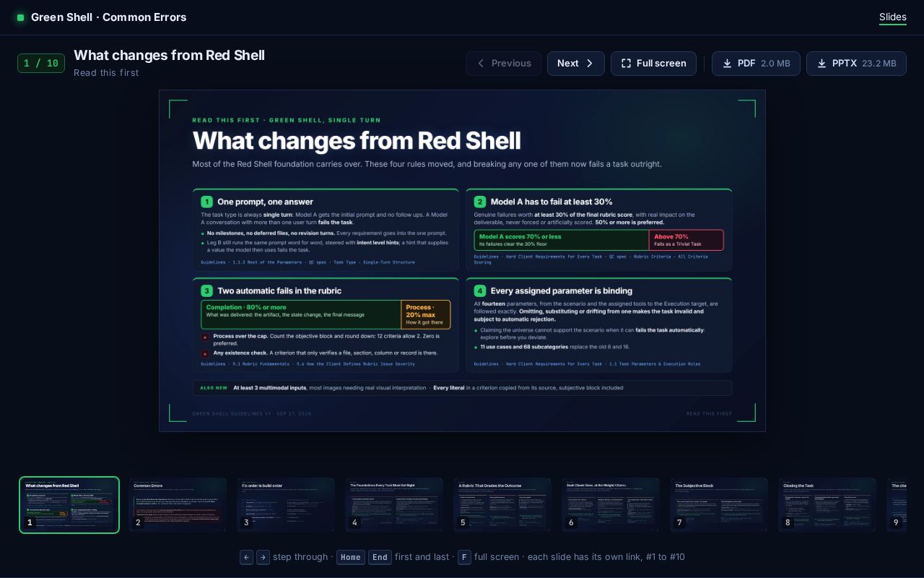Click the One prompt, one answer heading
Image resolution: width=924 pixels, height=578 pixels.
(265, 202)
